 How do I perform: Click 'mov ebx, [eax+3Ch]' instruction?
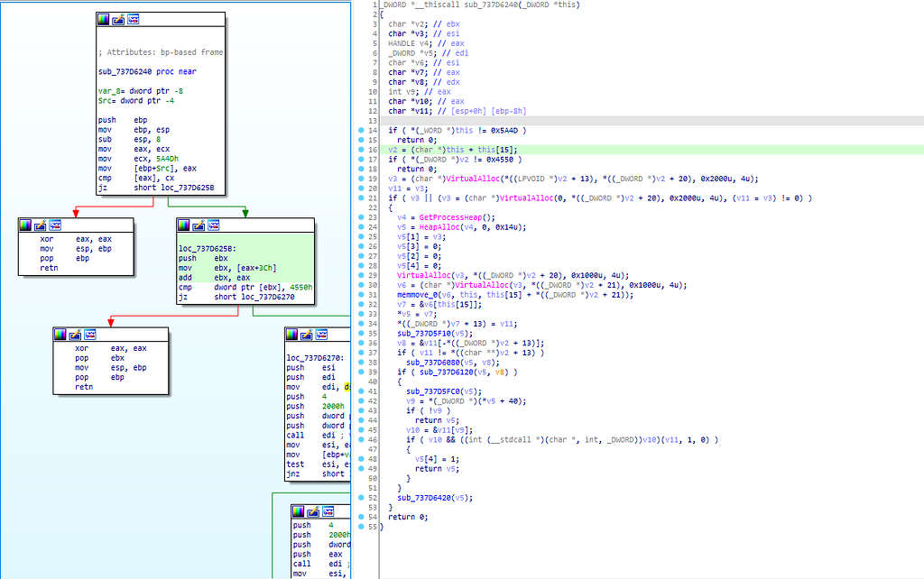coord(227,268)
